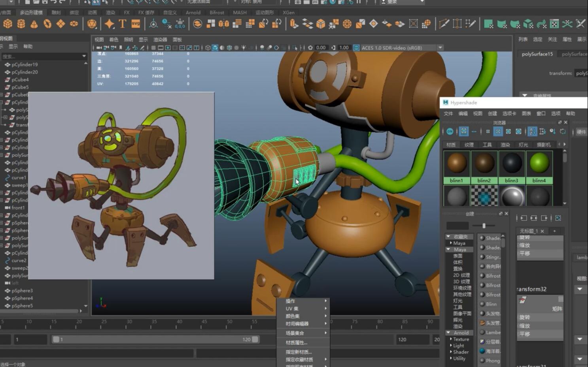Collapse the Arnold category in create panel
The width and height of the screenshot is (588, 367).
tap(448, 333)
